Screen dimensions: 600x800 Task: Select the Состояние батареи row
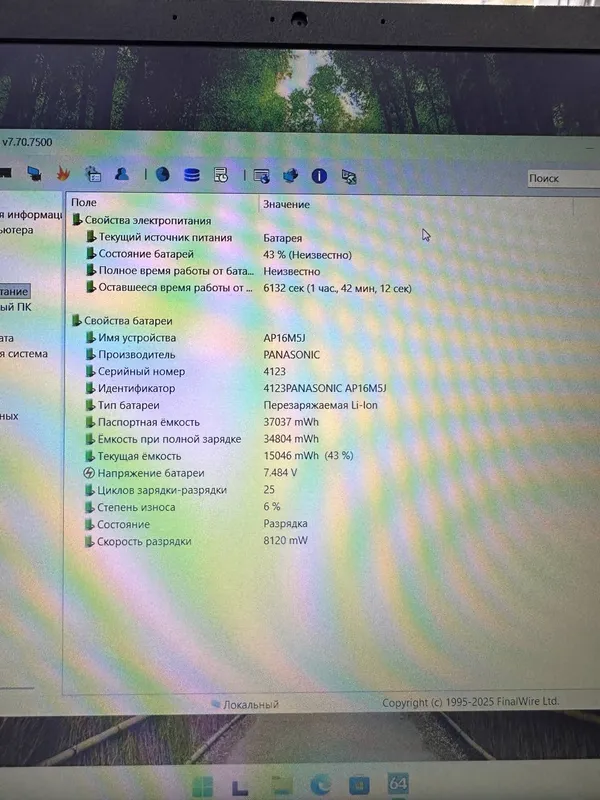(x=146, y=254)
